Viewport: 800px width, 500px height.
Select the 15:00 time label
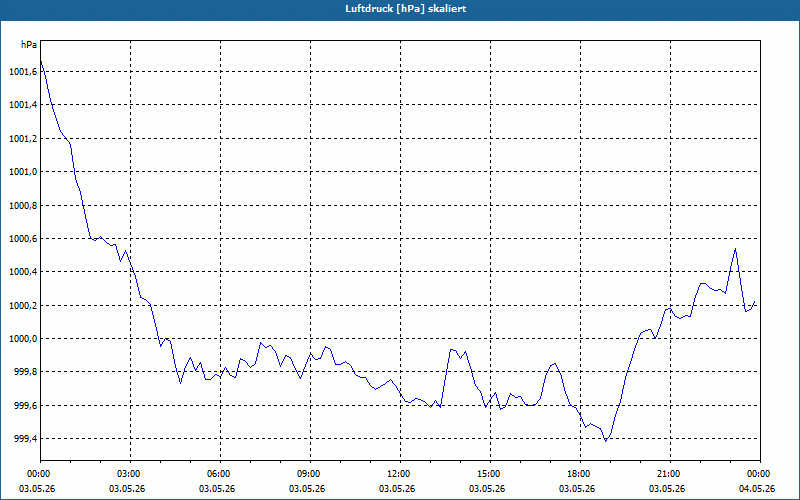tap(490, 474)
